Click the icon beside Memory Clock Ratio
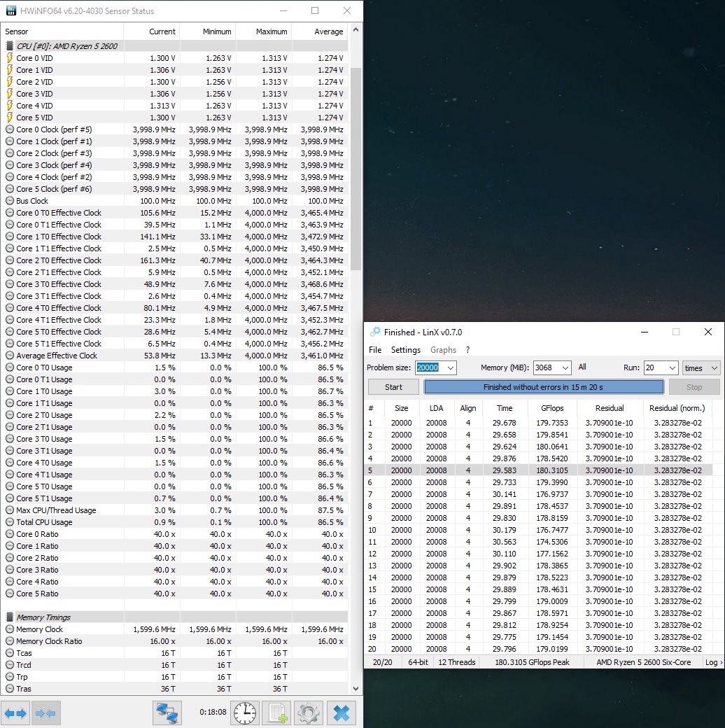This screenshot has width=725, height=728. click(9, 640)
